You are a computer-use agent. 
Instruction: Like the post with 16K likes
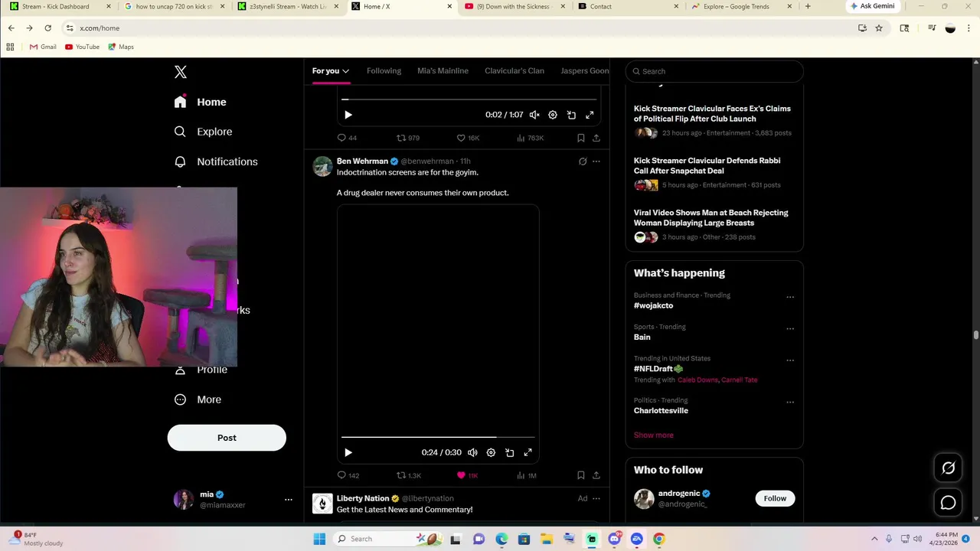468,138
